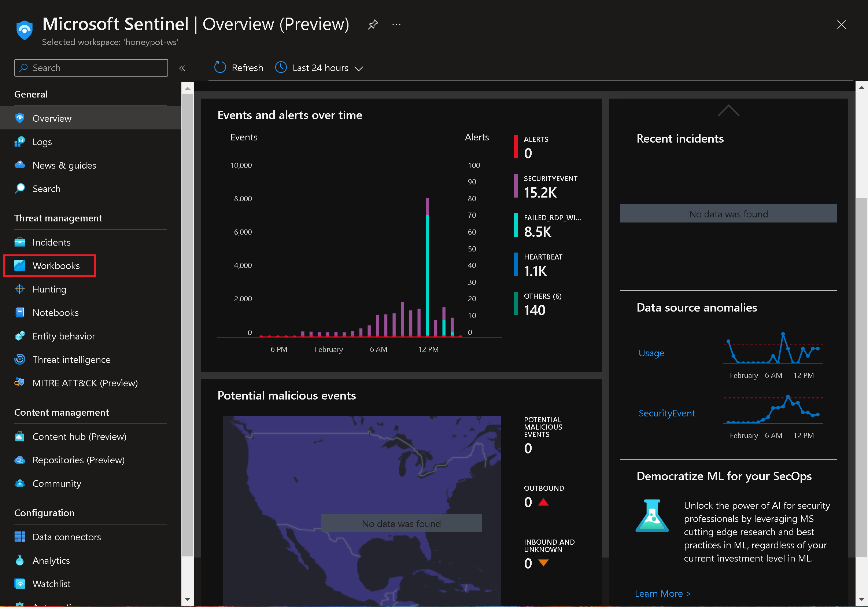Screen dimensions: 868x607
Task: Click the Entity Behavior icon in sidebar
Action: pos(21,336)
